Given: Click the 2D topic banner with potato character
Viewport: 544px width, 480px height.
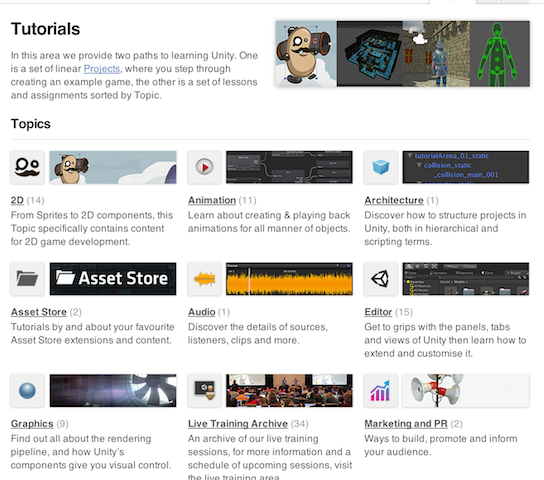Looking at the screenshot, I should pyautogui.click(x=113, y=167).
